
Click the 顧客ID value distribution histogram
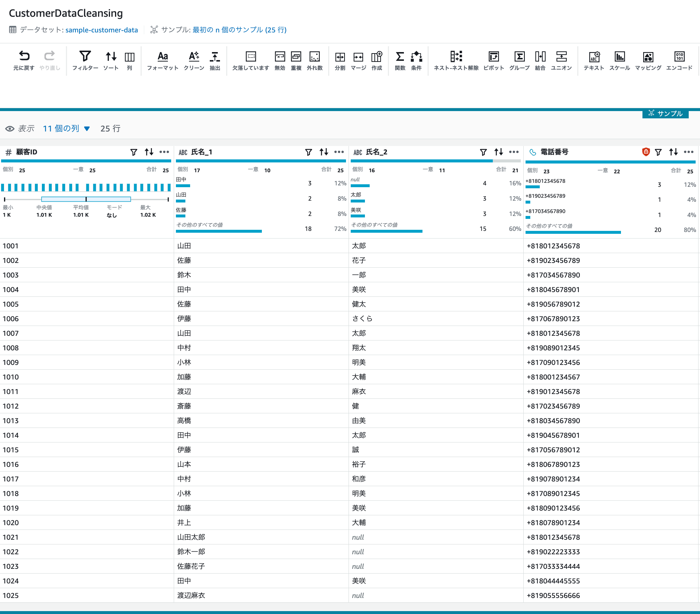[86, 188]
